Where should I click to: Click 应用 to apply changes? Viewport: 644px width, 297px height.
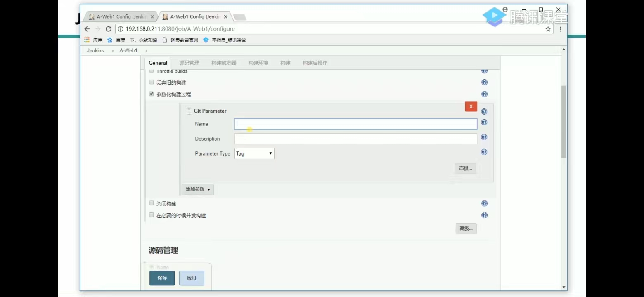(192, 278)
